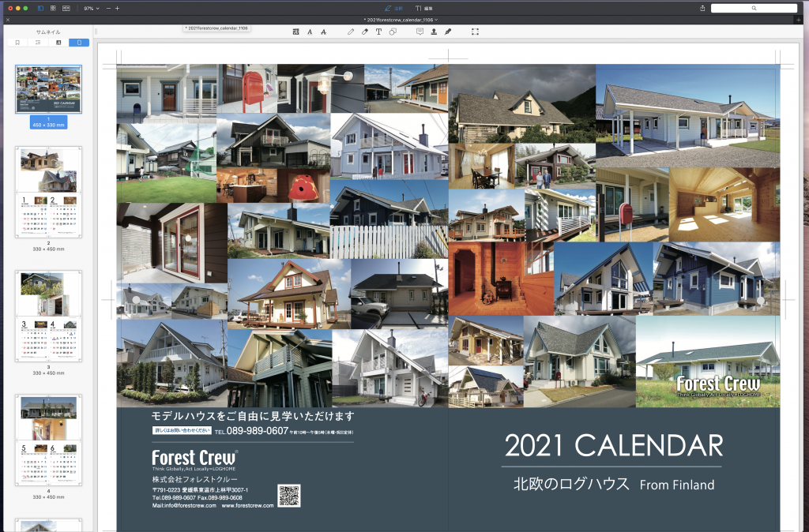Click the phone number 089-989-0607 text
This screenshot has width=809, height=532.
(257, 430)
